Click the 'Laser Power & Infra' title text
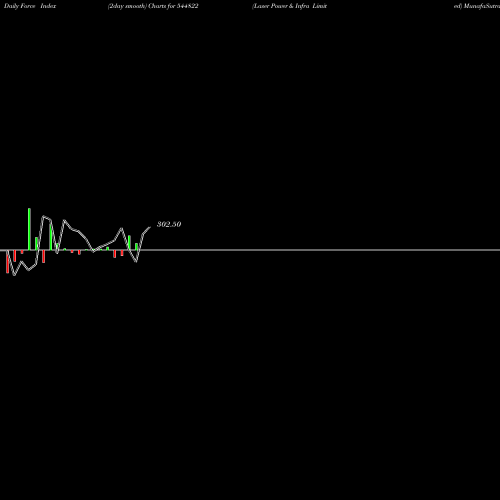This screenshot has width=500, height=500. [281, 6]
